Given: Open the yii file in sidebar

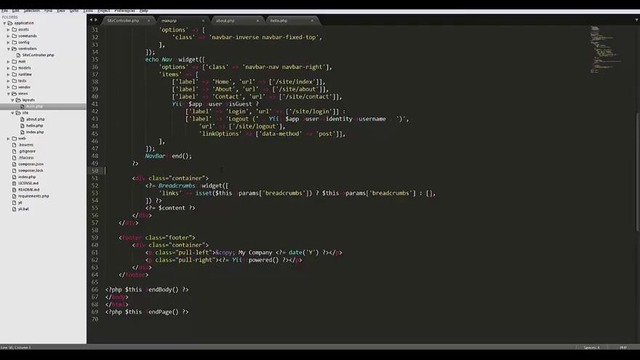Looking at the screenshot, I should pos(20,202).
